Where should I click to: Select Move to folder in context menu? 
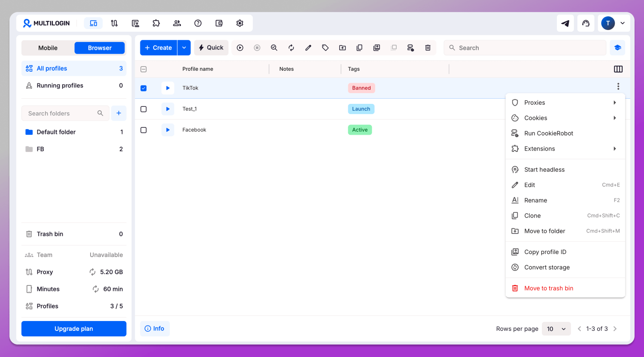(x=565, y=231)
